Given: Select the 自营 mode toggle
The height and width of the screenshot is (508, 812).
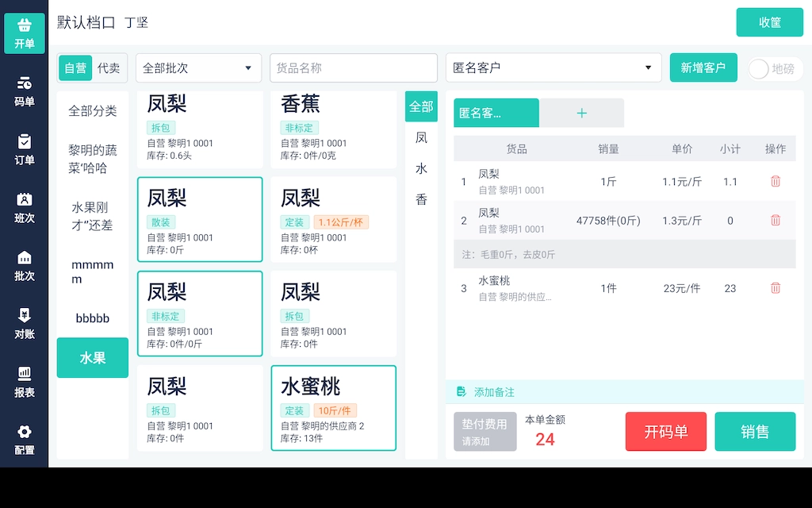Looking at the screenshot, I should (x=75, y=68).
